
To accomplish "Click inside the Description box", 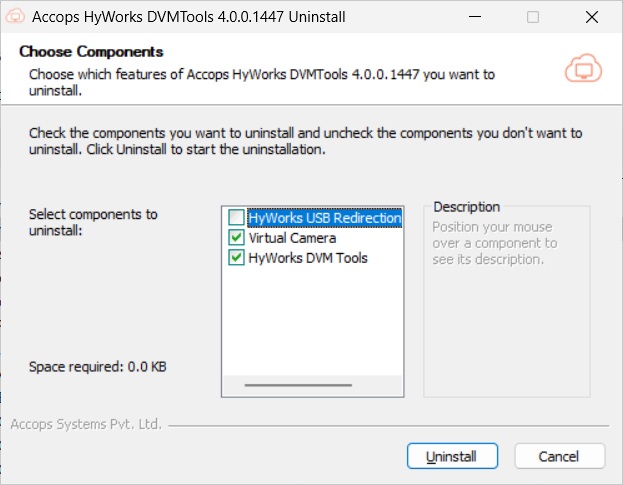I will click(506, 320).
